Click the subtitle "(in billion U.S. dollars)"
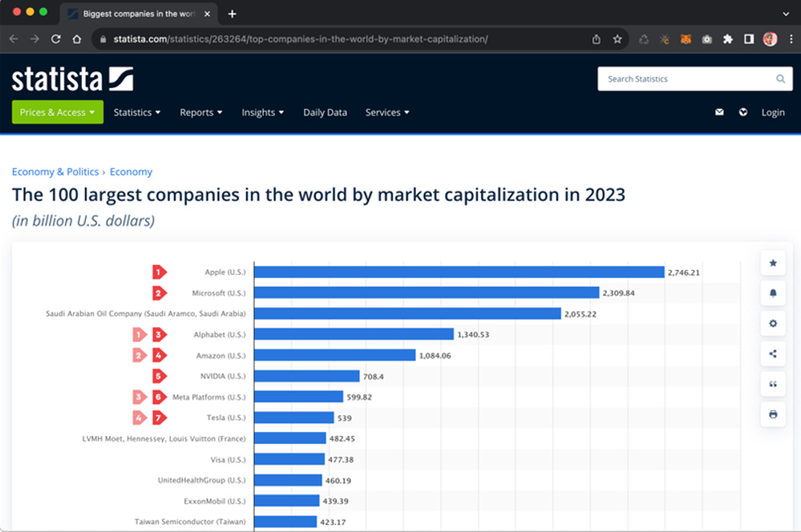Image resolution: width=801 pixels, height=532 pixels. pos(83,221)
